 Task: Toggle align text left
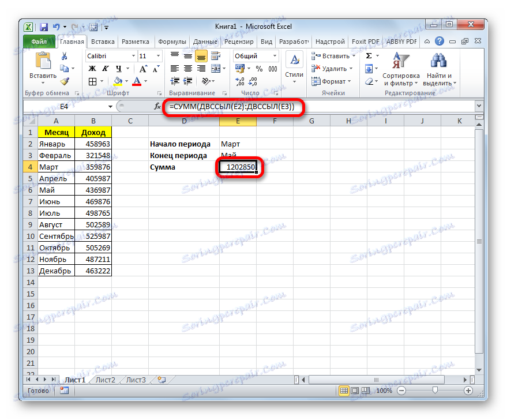pos(175,69)
